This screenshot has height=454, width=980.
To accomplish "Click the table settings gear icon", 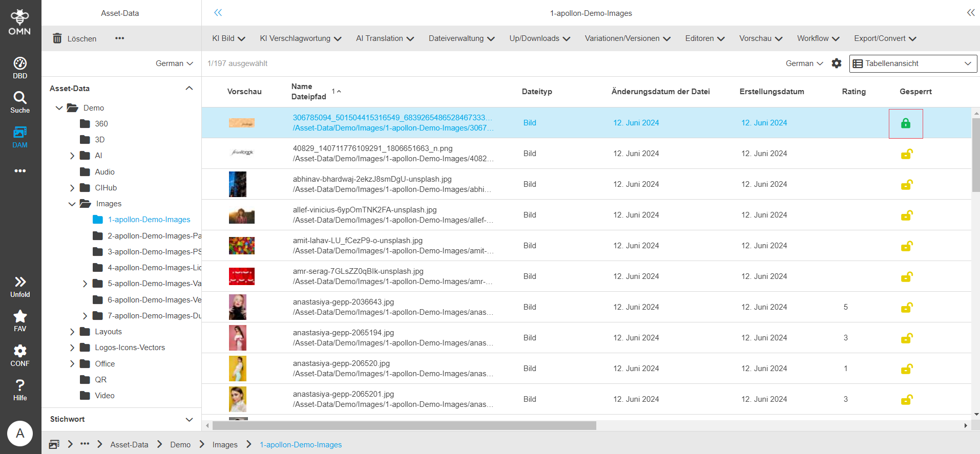I will click(x=836, y=63).
